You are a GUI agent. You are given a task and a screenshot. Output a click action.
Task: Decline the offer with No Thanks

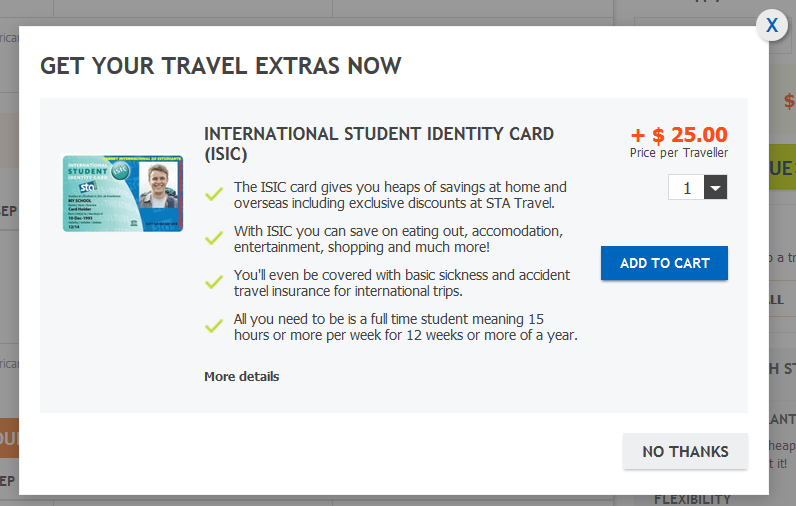(685, 451)
